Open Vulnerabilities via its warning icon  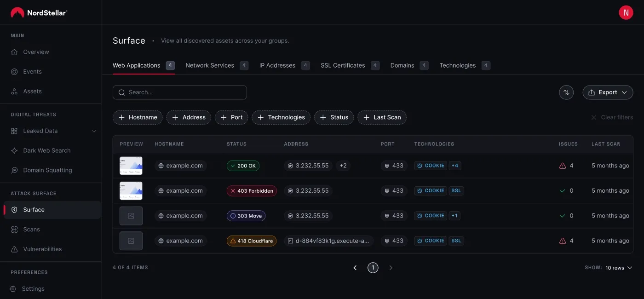point(14,249)
